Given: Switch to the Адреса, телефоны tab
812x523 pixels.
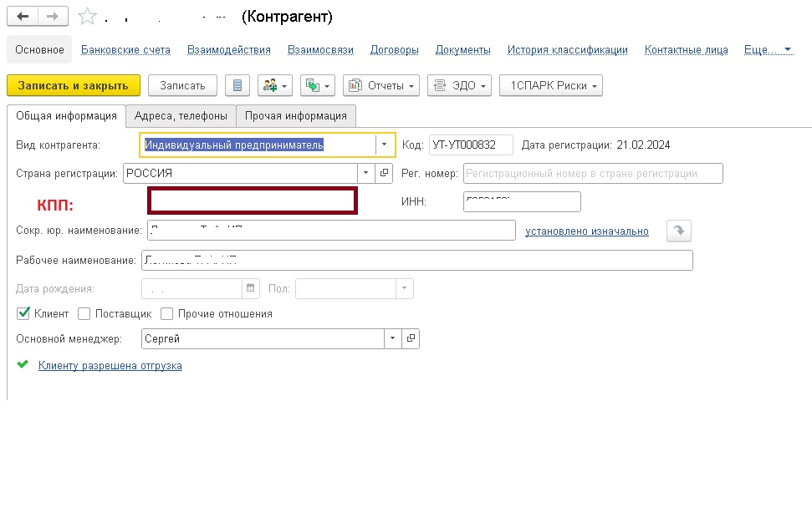Looking at the screenshot, I should click(x=181, y=115).
